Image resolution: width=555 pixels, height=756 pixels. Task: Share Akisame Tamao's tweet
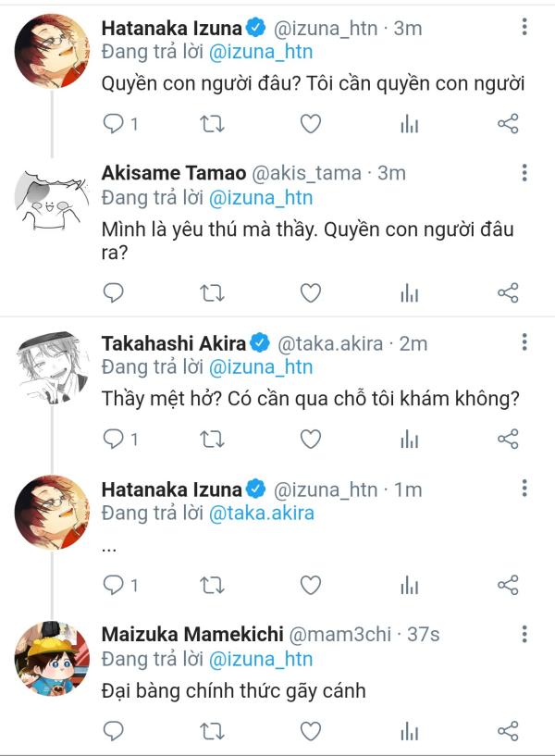click(x=508, y=293)
